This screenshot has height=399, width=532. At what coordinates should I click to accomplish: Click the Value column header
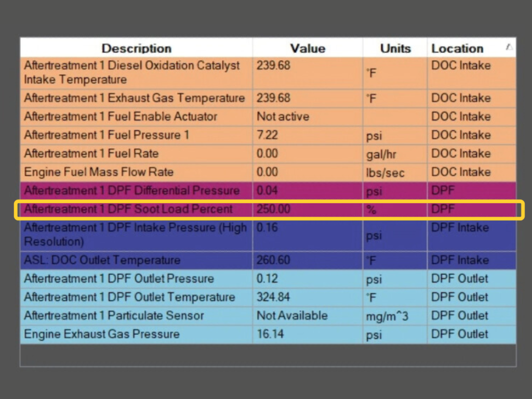point(308,48)
